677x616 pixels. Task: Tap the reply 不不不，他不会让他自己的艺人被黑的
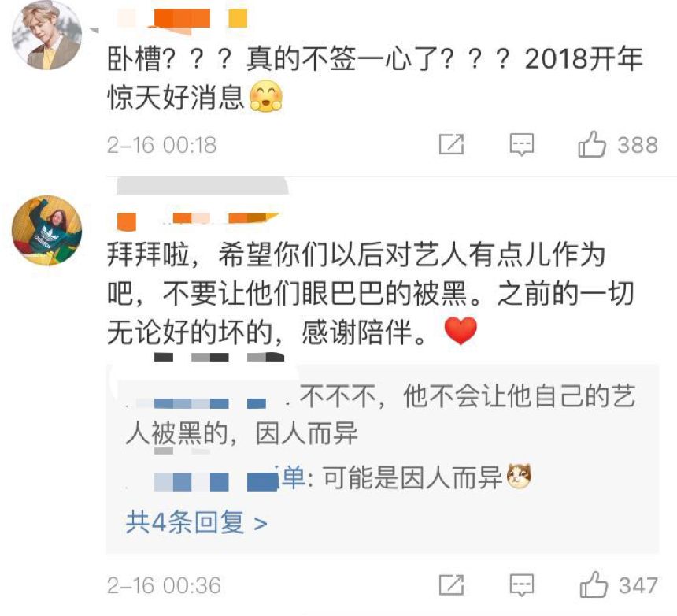381,414
